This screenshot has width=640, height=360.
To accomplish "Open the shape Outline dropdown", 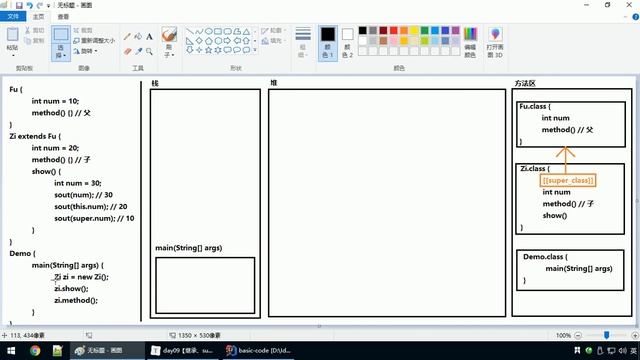I will pos(273,31).
